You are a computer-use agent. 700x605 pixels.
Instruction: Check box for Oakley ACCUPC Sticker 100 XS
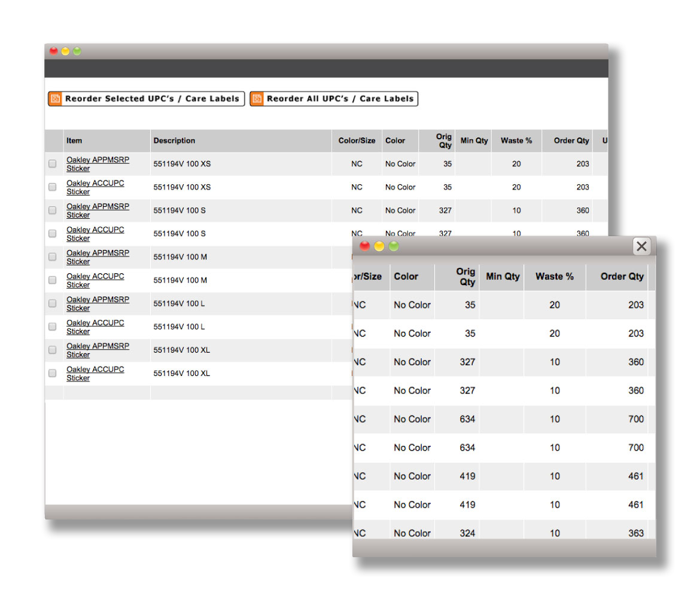coord(53,187)
